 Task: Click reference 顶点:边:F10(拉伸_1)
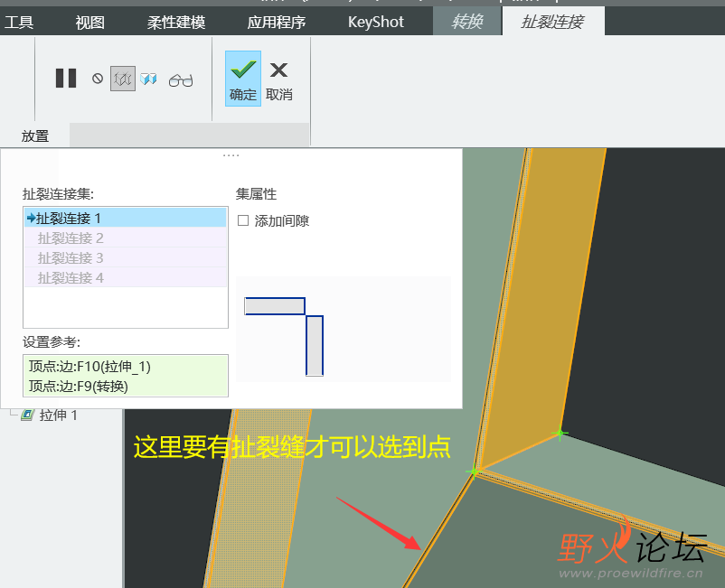[x=89, y=367]
